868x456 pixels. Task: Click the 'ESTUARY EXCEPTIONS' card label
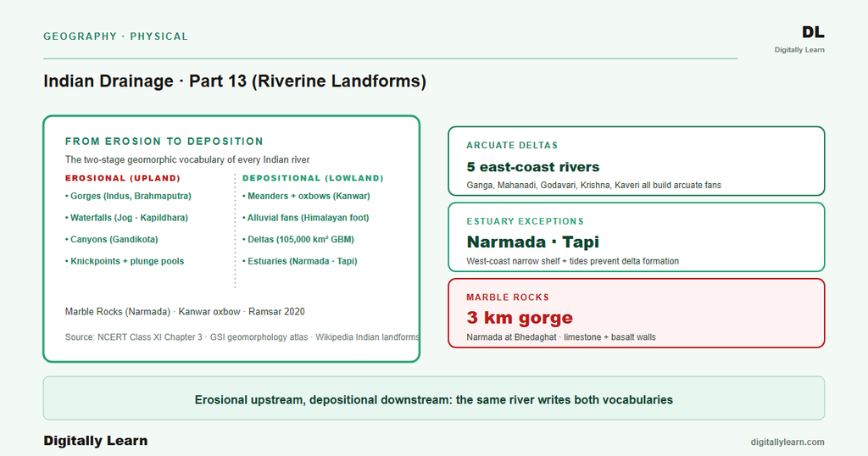pos(525,221)
